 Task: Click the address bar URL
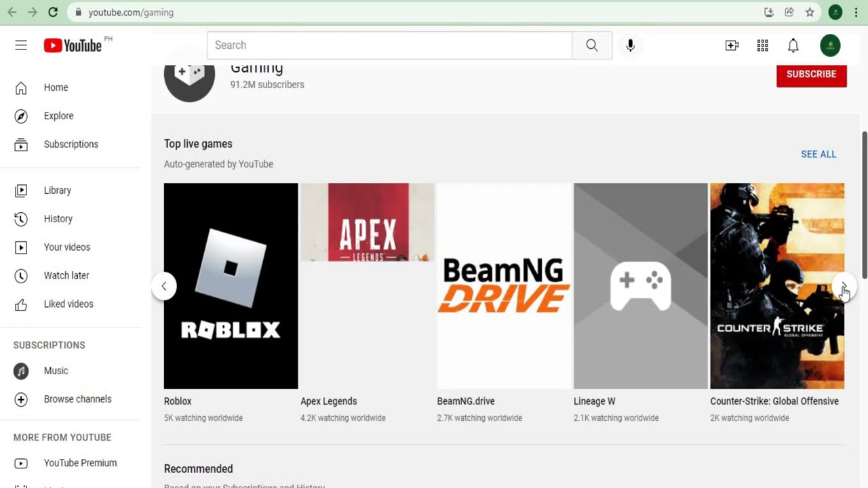point(131,12)
